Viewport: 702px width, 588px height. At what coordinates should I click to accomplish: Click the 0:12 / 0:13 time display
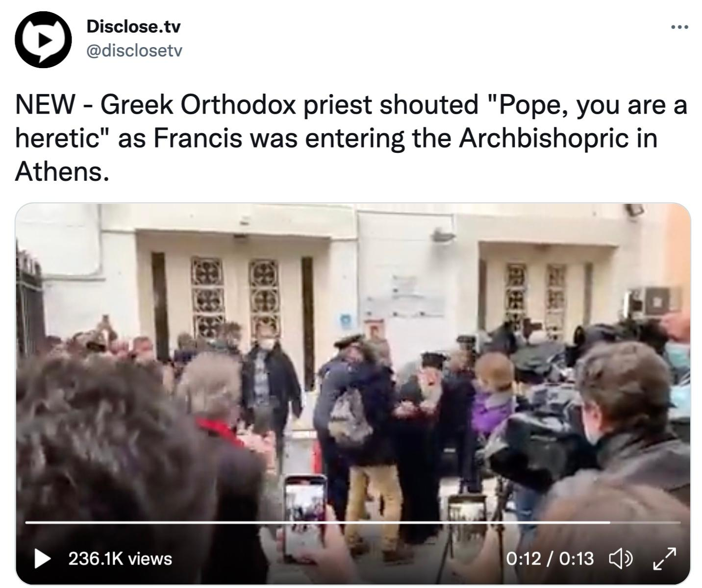[x=550, y=559]
